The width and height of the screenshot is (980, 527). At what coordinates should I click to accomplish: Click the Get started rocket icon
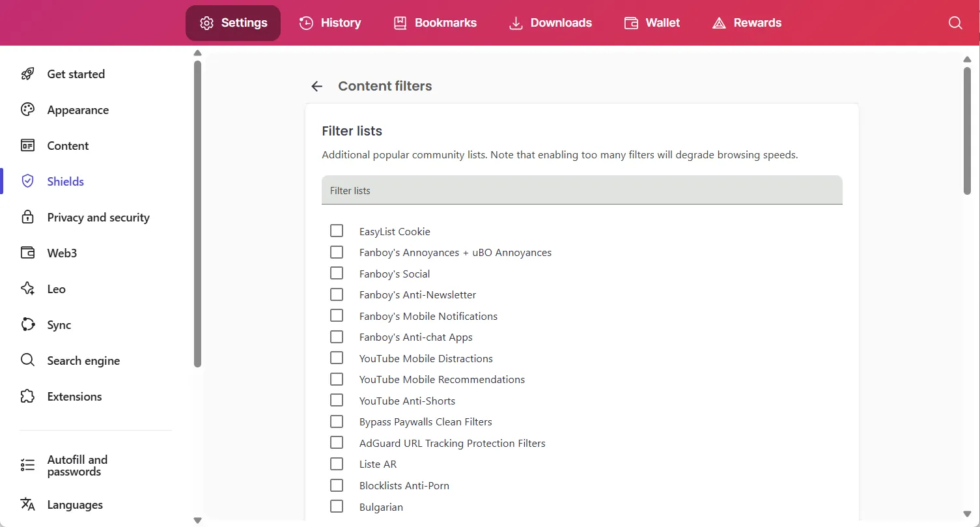pos(27,74)
